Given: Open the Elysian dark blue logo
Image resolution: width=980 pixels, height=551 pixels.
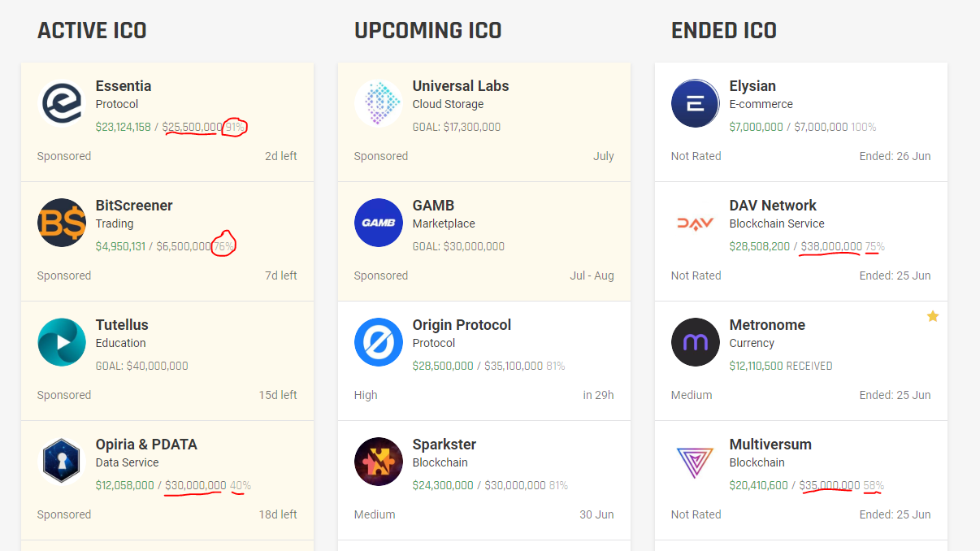Looking at the screenshot, I should pyautogui.click(x=696, y=103).
